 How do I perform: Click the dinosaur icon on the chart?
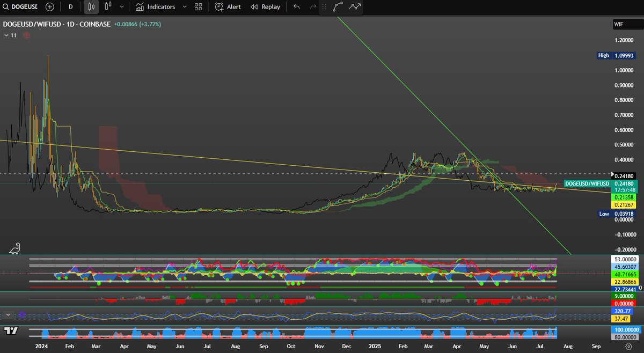tap(14, 248)
